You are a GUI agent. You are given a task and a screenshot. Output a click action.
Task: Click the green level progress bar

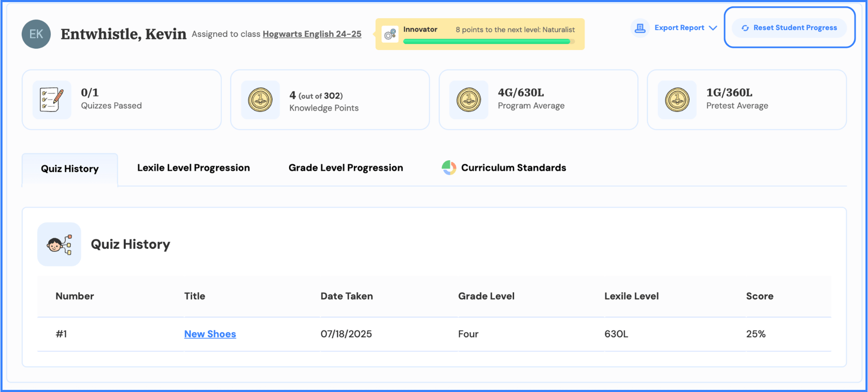pyautogui.click(x=486, y=41)
